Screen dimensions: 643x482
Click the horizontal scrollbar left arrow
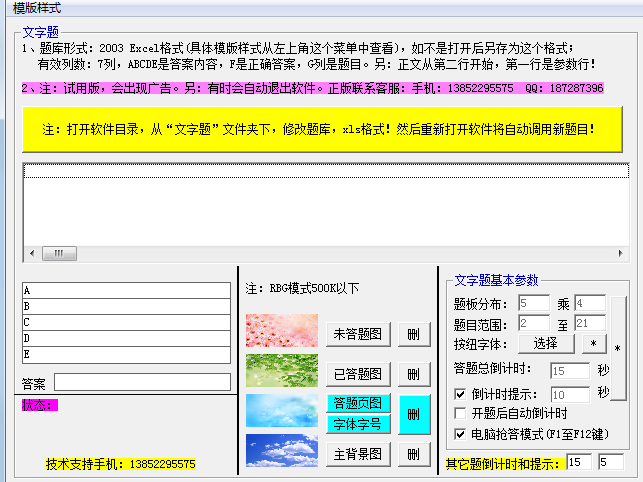pos(32,254)
